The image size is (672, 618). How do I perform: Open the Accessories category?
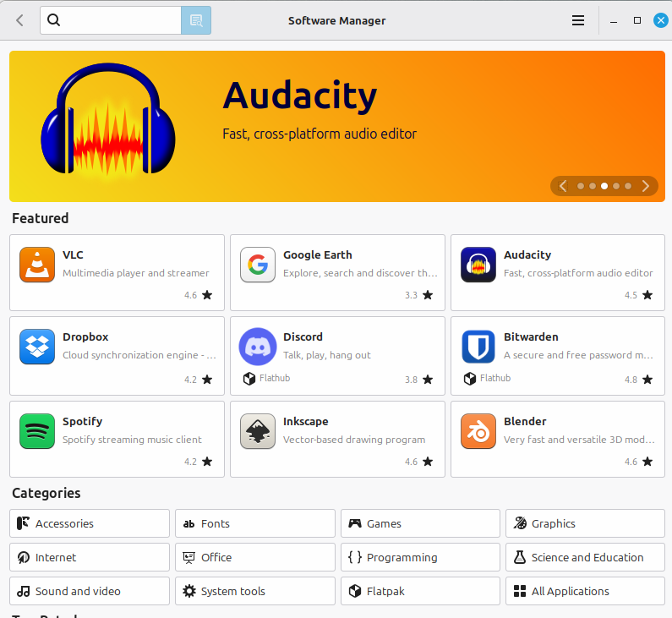coord(90,523)
